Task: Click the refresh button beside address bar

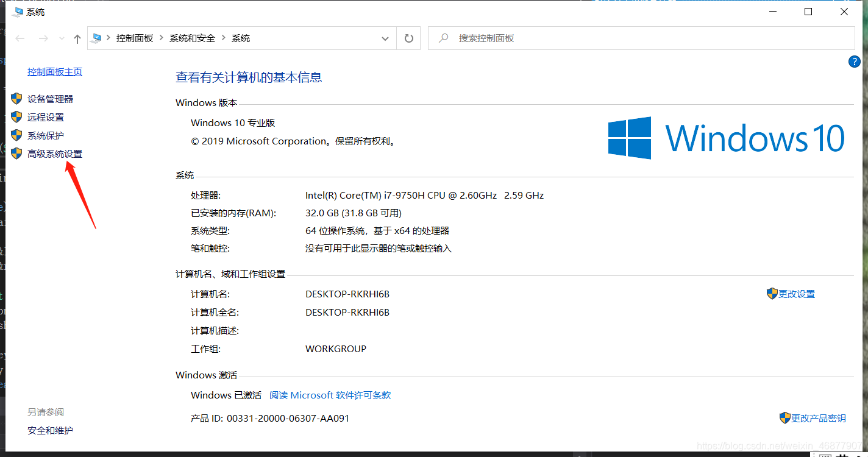Action: click(x=409, y=38)
